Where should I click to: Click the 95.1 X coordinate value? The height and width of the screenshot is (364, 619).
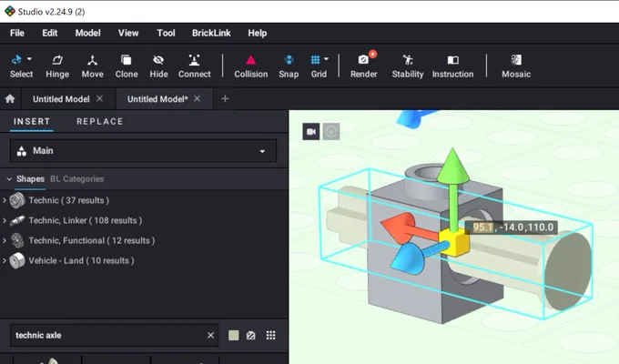point(483,227)
